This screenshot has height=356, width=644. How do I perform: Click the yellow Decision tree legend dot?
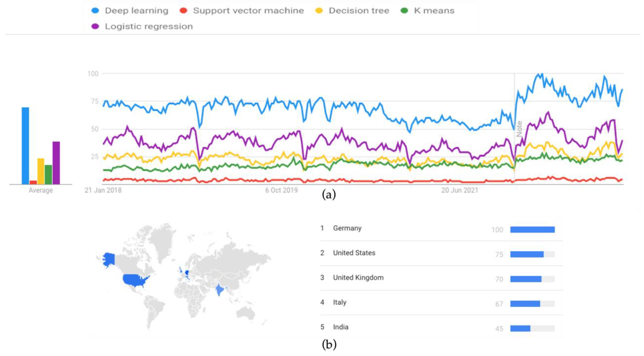click(x=319, y=10)
